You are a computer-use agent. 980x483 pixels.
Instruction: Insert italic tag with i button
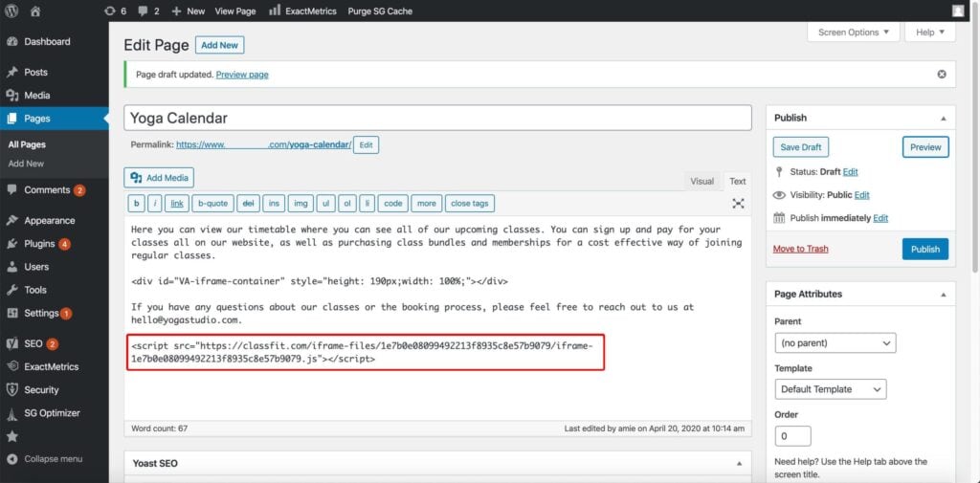(x=156, y=203)
